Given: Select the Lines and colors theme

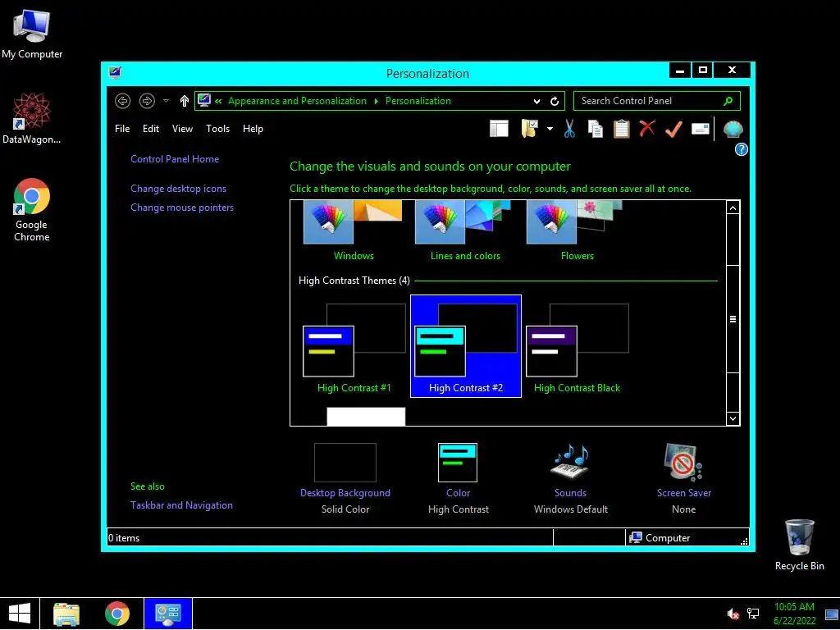Looking at the screenshot, I should pyautogui.click(x=465, y=231).
